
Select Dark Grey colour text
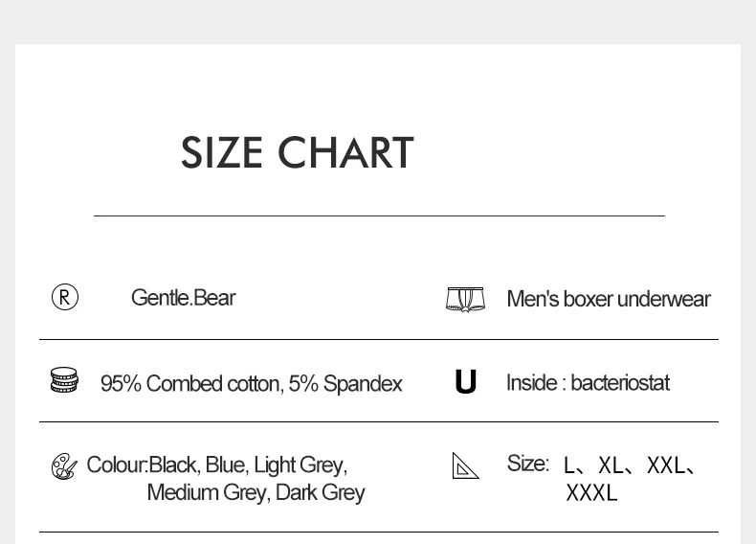tap(320, 493)
